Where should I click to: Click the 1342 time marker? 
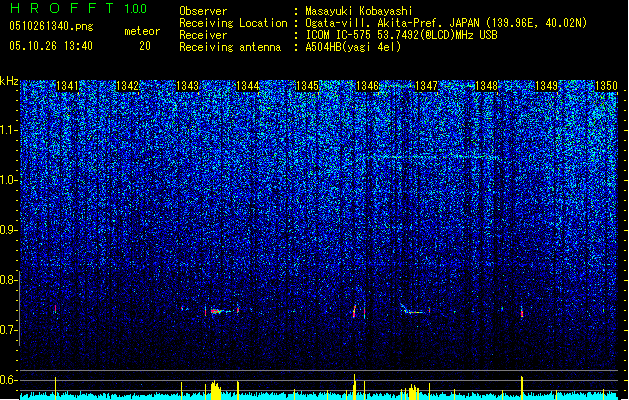tap(127, 86)
